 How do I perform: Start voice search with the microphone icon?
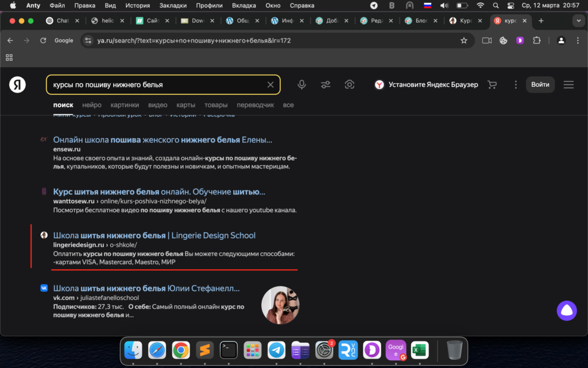tap(301, 85)
